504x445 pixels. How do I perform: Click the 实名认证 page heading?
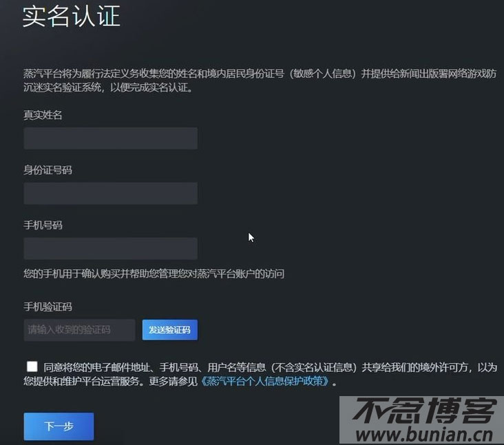coord(72,16)
